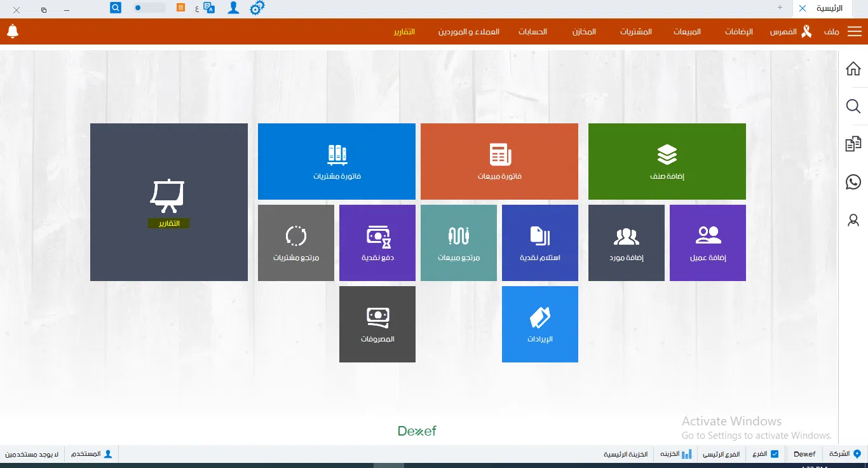Open the purchase invoice tile (فاتورة مشتريات)

[337, 162]
